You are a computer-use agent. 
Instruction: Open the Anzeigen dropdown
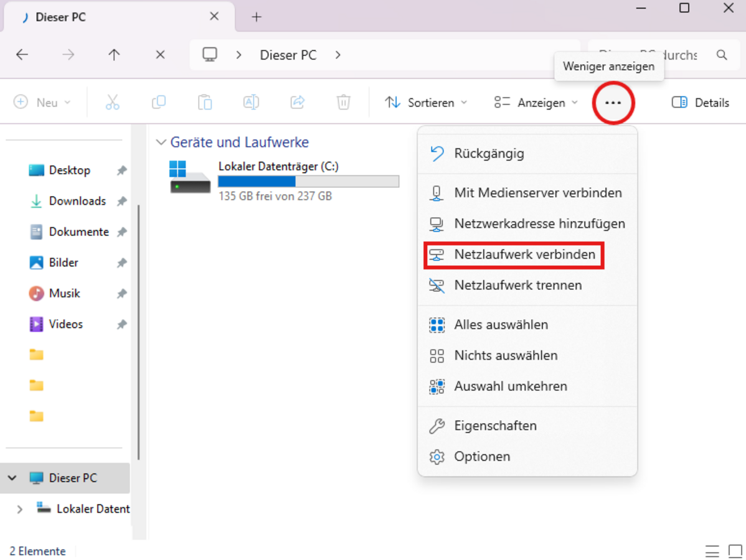tap(536, 103)
